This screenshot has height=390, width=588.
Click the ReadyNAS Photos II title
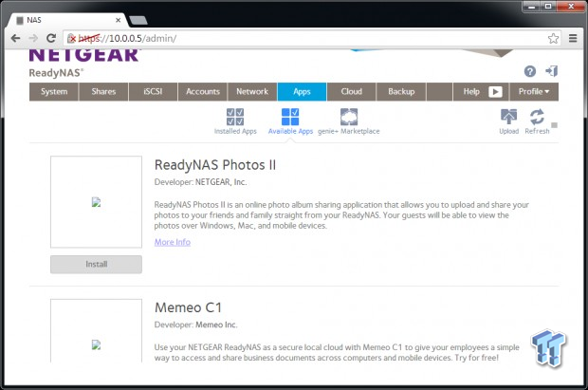[215, 165]
